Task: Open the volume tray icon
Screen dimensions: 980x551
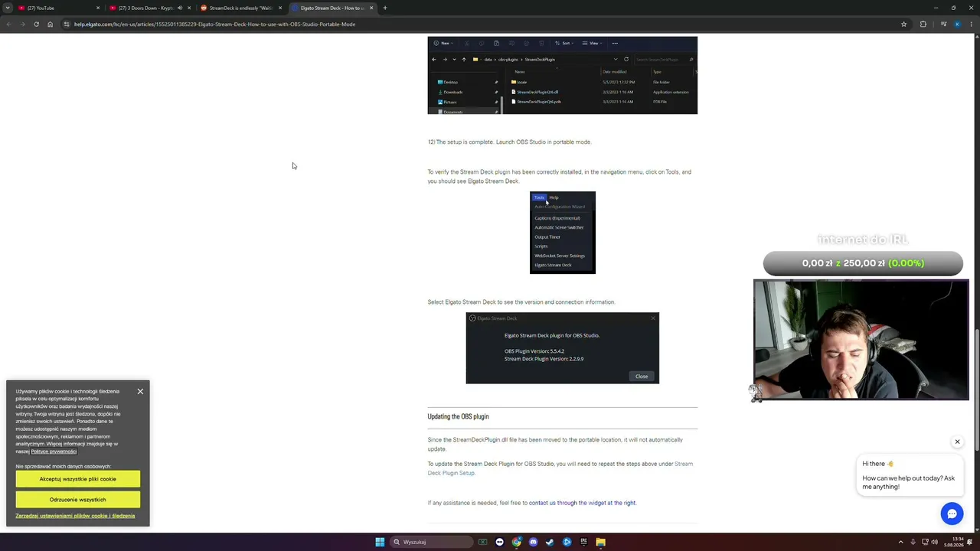Action: (935, 542)
